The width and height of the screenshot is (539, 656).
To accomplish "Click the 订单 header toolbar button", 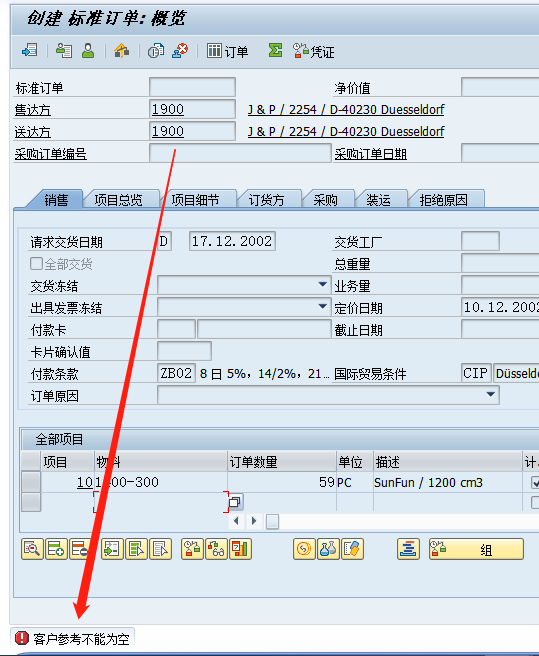I will [228, 51].
